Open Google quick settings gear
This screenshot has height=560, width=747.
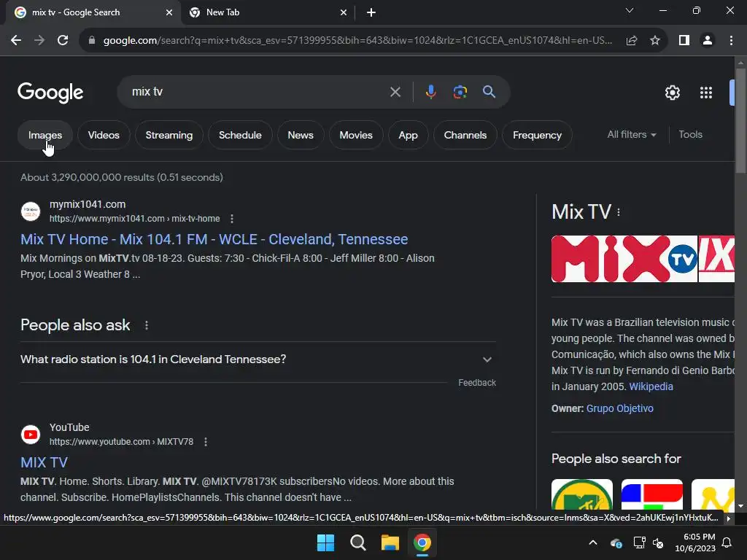coord(672,93)
